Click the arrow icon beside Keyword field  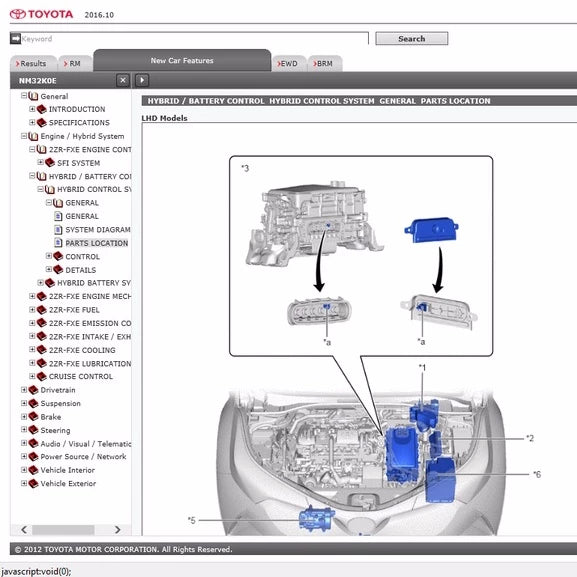click(15, 38)
